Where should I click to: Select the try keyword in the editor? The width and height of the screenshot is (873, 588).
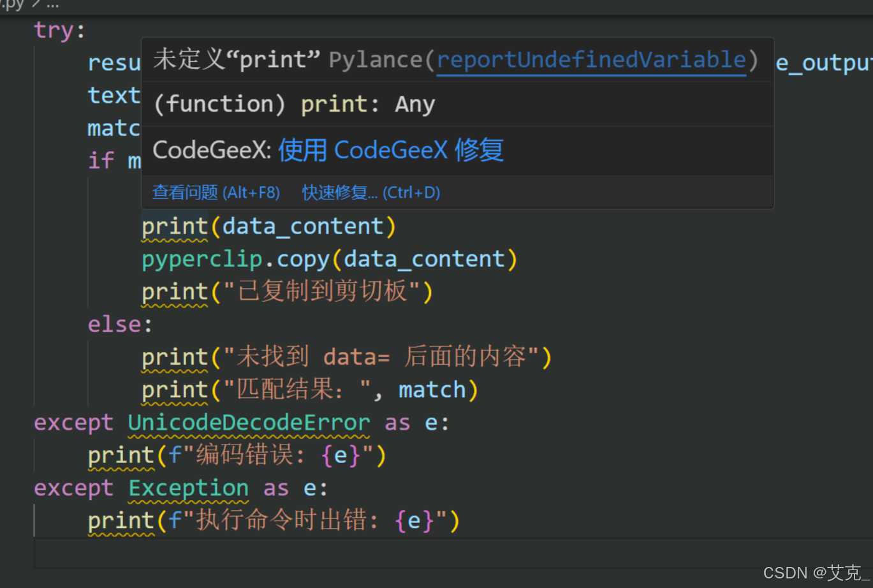pyautogui.click(x=54, y=29)
